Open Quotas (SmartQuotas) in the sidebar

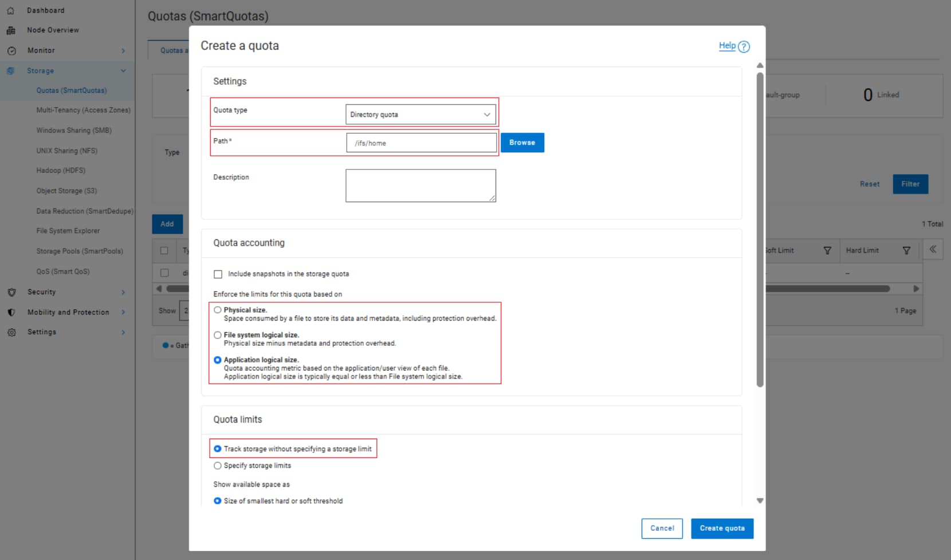[x=72, y=90]
